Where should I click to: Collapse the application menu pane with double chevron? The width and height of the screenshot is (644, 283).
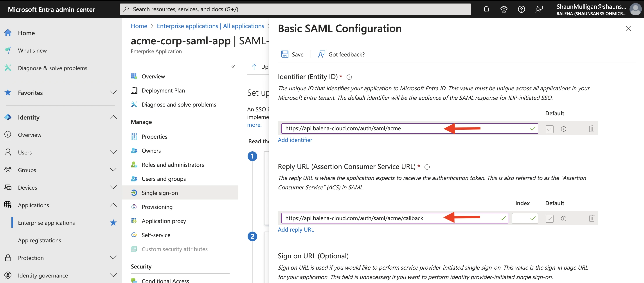point(233,67)
